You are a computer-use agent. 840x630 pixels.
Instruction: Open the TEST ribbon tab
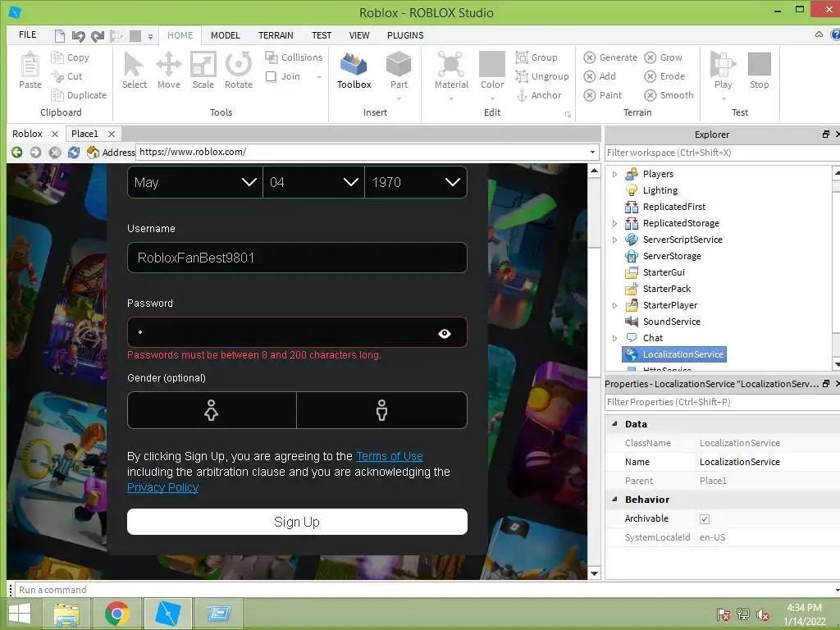[x=322, y=35]
